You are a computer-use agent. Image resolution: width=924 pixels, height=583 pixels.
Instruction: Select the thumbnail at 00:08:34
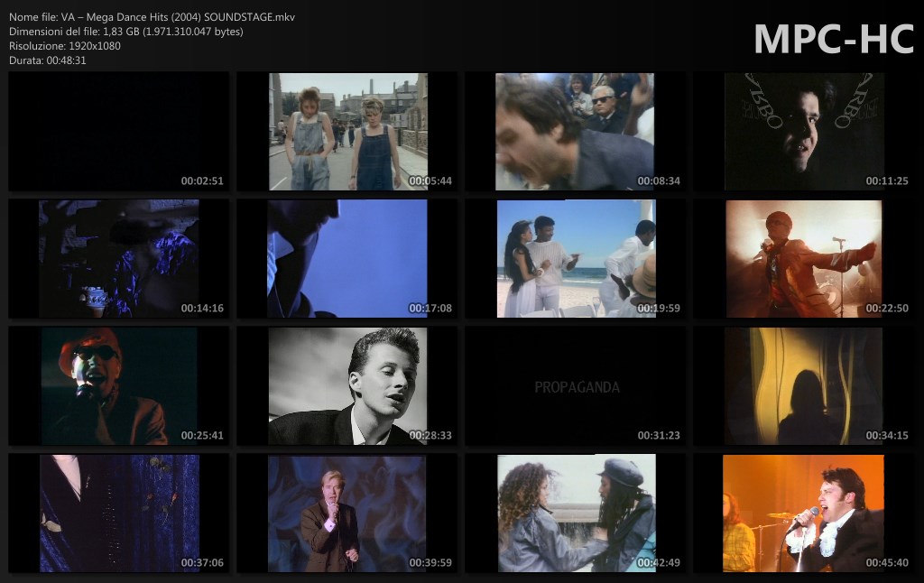click(x=575, y=132)
